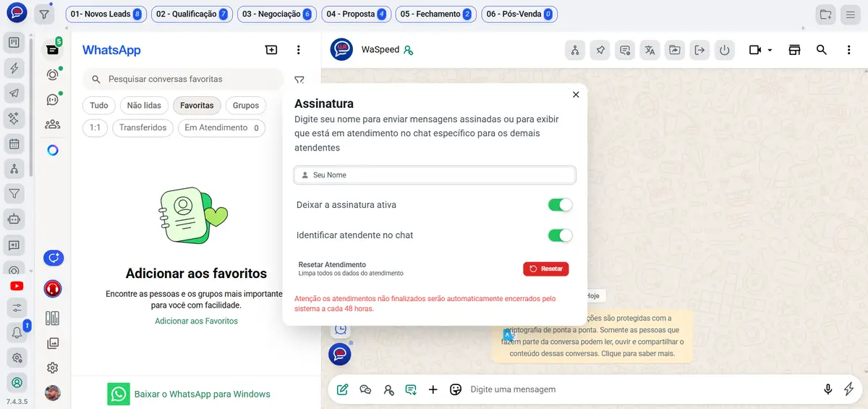Click 'Baixar o WhatsApp para Windows' link
Image resolution: width=868 pixels, height=409 pixels.
pos(203,395)
